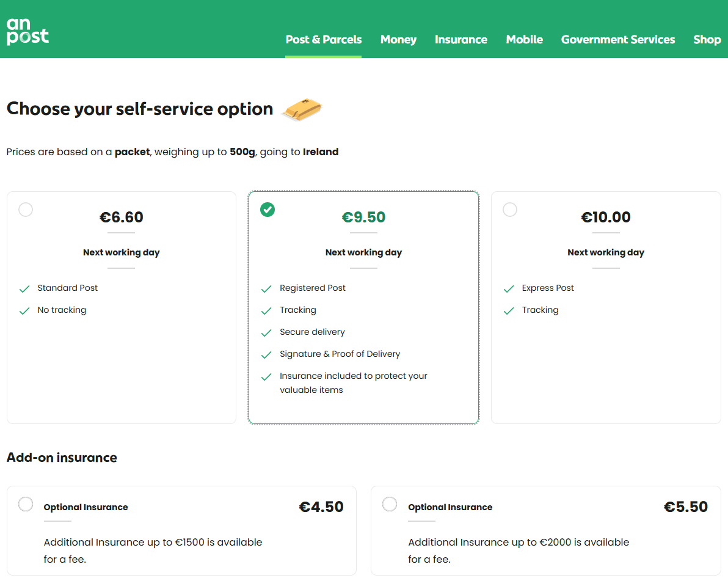Switch to the Insurance section

[461, 39]
